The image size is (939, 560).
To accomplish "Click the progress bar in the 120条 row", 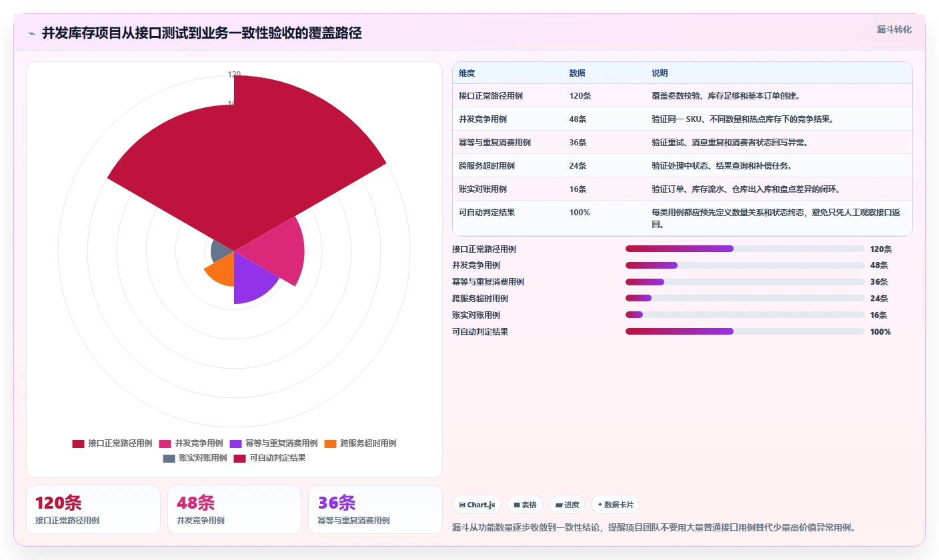I will 745,249.
